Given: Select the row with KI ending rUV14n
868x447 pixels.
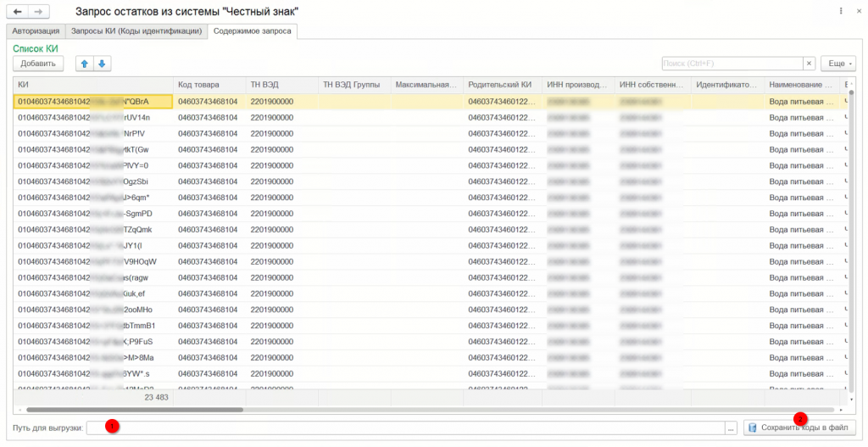Looking at the screenshot, I should click(x=430, y=117).
